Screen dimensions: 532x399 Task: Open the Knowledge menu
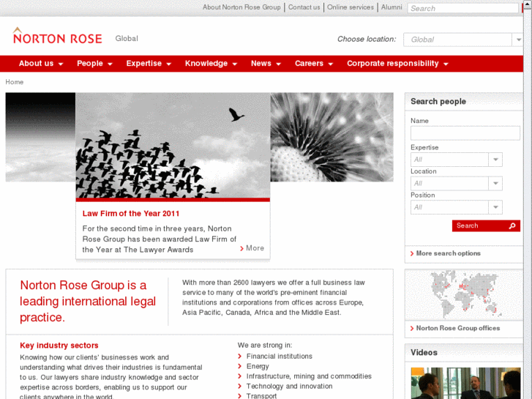211,64
